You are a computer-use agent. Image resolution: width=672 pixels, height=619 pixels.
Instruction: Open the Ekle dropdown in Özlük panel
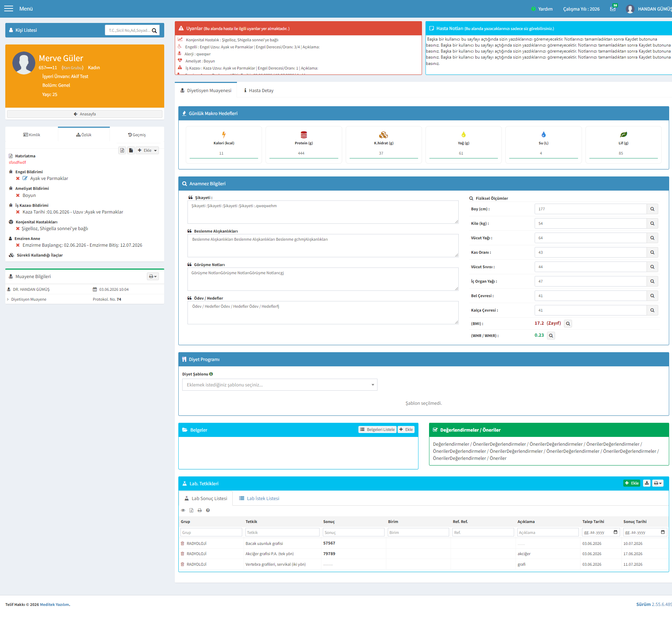coord(147,150)
